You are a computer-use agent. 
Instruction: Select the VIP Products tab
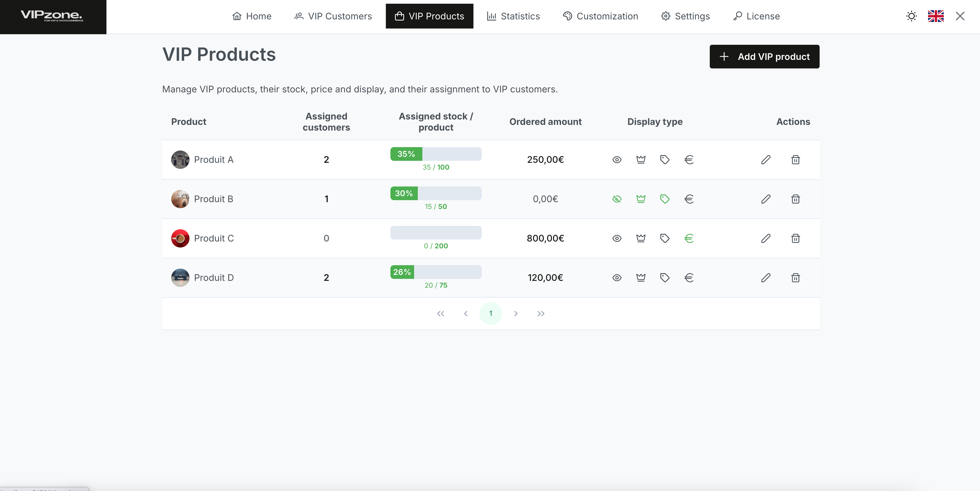click(x=429, y=16)
